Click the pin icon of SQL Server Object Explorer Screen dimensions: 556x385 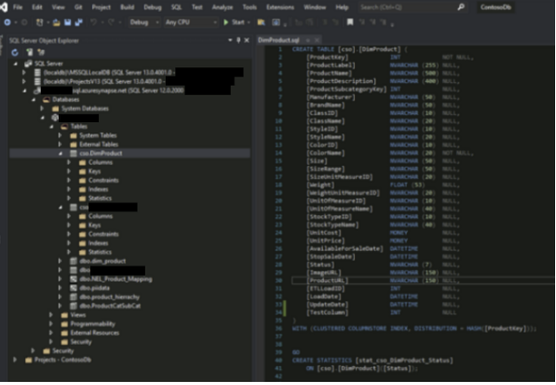click(239, 40)
